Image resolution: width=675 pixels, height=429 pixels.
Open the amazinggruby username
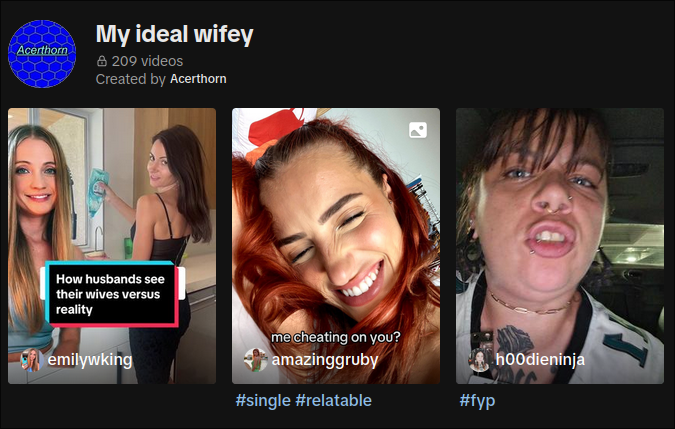point(325,360)
